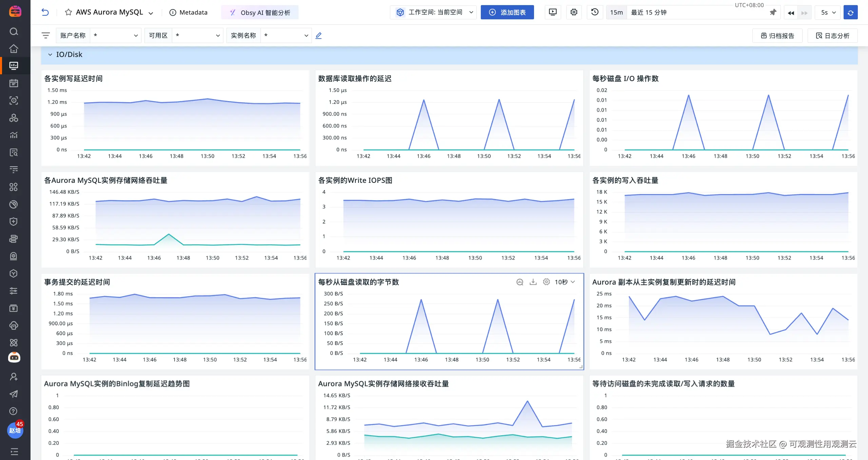The height and width of the screenshot is (460, 868).
Task: Click the paper-plane icon in the sidebar
Action: tap(14, 394)
